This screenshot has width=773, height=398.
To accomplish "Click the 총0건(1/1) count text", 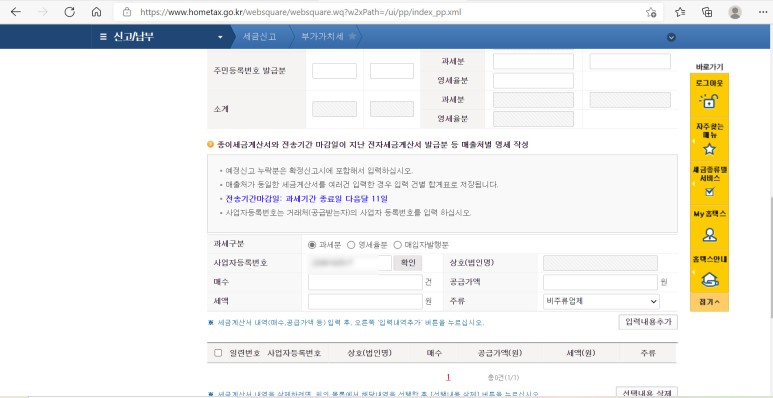I will coord(503,377).
